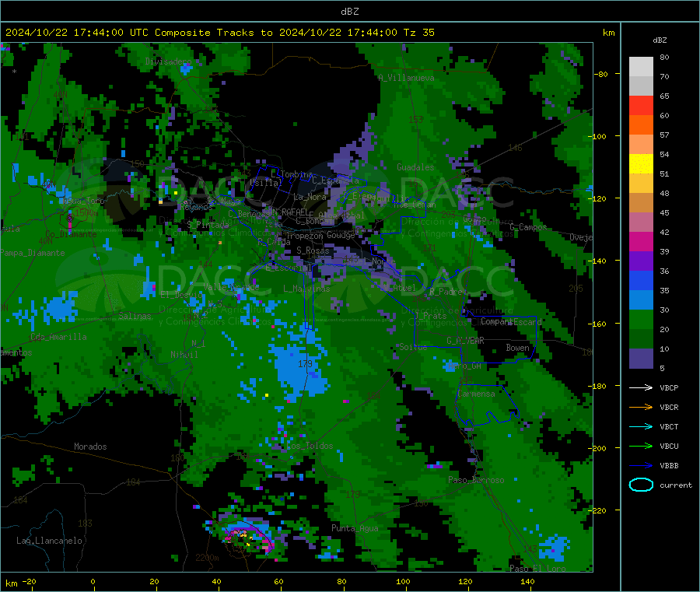
Task: Select the red 60-65 dBZ swatch
Action: click(x=641, y=105)
